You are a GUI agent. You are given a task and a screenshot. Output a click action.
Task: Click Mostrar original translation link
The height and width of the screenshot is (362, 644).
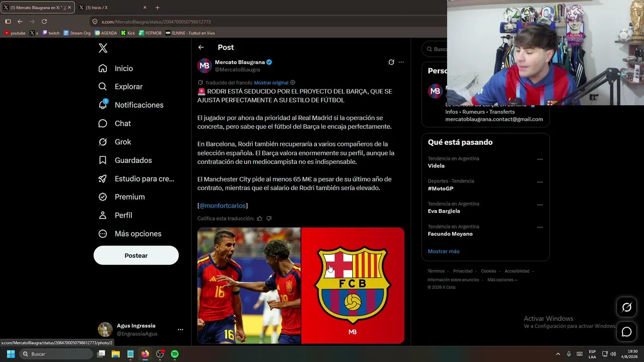click(x=271, y=83)
